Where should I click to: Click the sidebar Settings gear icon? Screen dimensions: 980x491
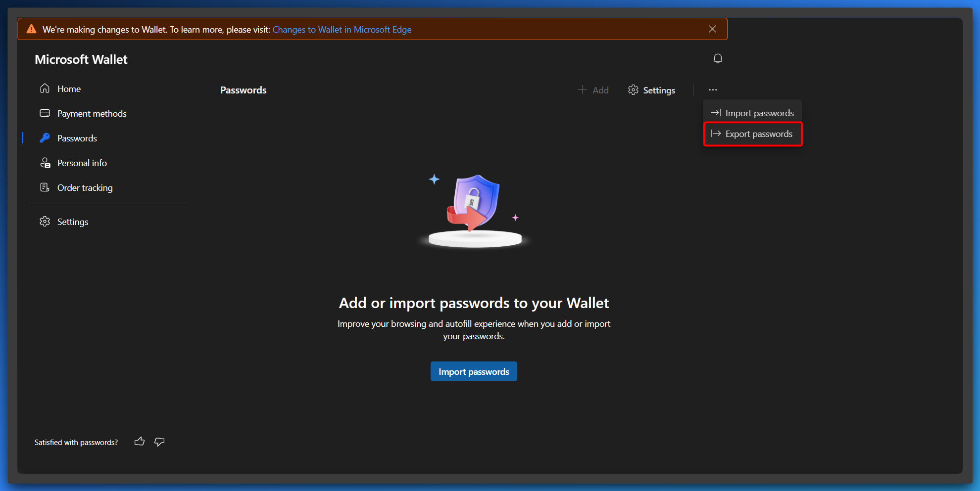click(x=45, y=222)
